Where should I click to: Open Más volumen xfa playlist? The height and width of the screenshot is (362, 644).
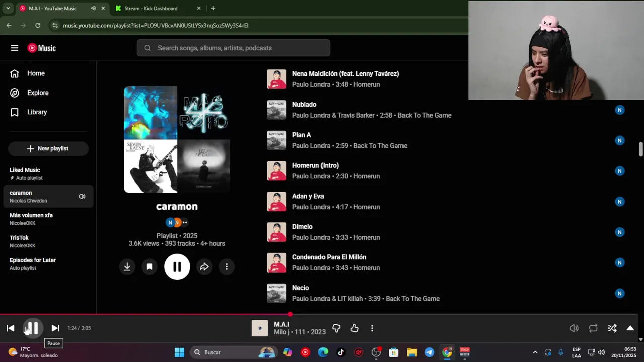tap(48, 219)
